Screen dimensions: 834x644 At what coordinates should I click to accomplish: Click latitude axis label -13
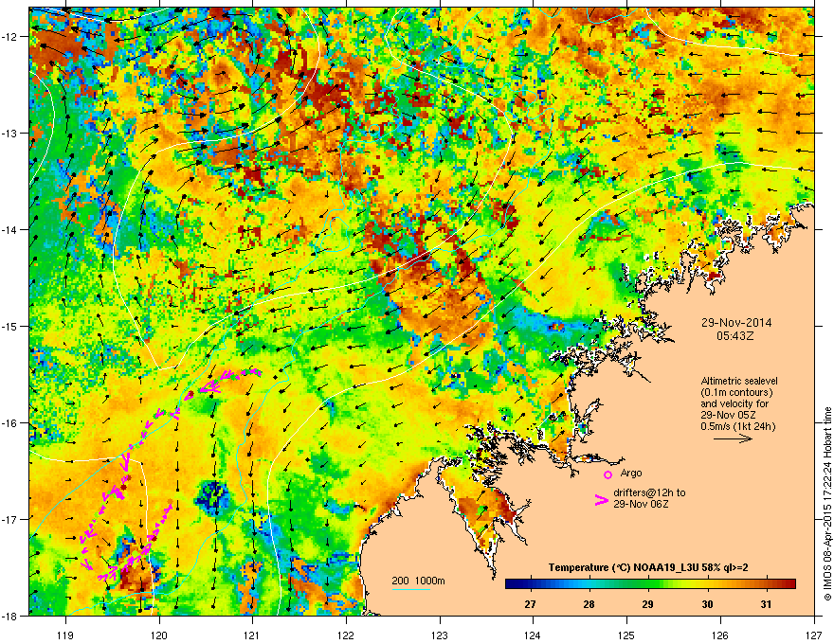point(9,133)
